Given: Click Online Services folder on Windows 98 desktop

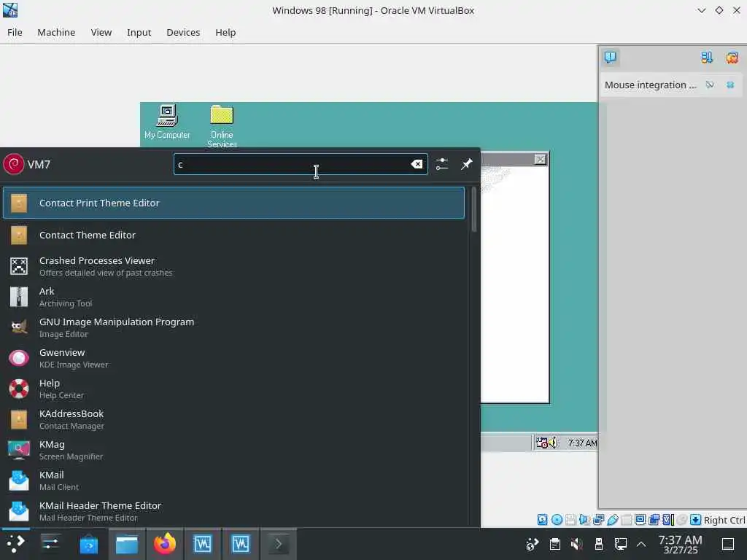Looking at the screenshot, I should click(x=222, y=125).
